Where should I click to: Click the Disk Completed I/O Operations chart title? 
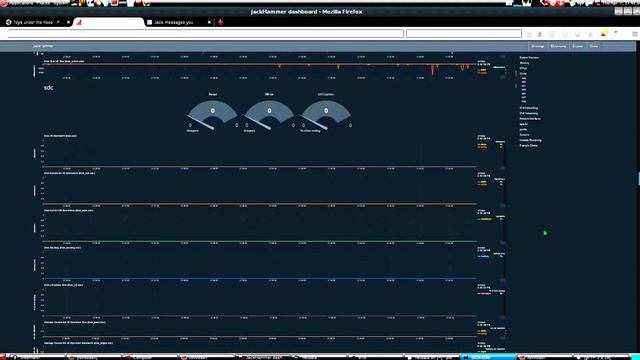point(69,173)
